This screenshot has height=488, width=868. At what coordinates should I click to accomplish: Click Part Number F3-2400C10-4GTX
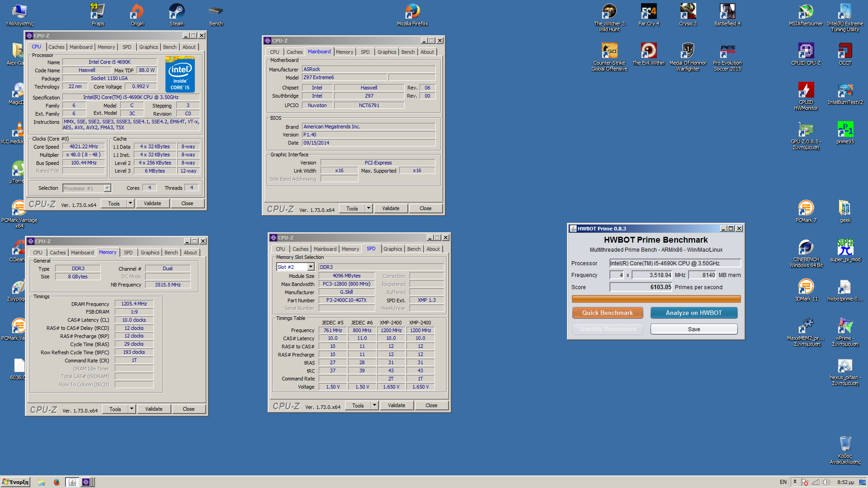point(347,300)
